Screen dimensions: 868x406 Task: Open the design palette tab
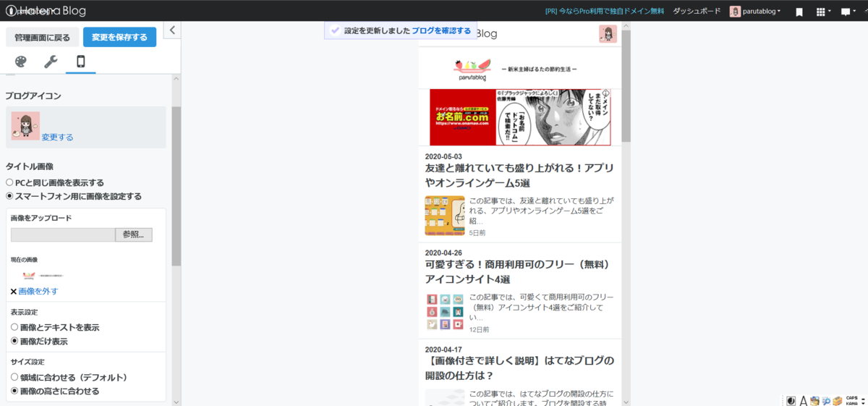point(20,62)
